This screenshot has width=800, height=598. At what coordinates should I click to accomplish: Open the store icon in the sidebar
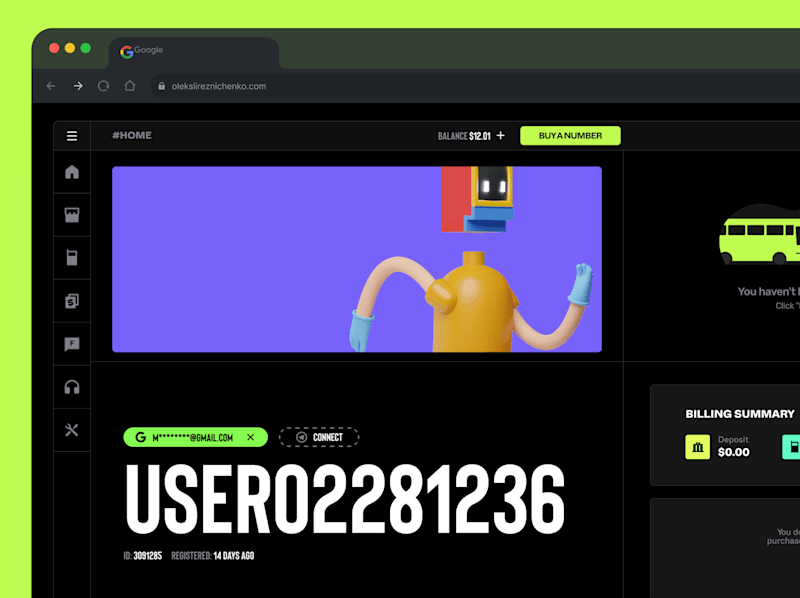(72, 215)
